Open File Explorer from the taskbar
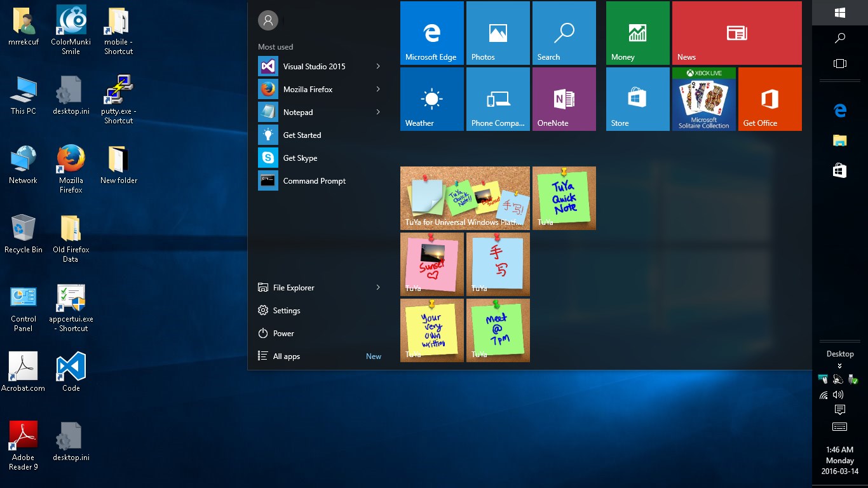 click(840, 140)
